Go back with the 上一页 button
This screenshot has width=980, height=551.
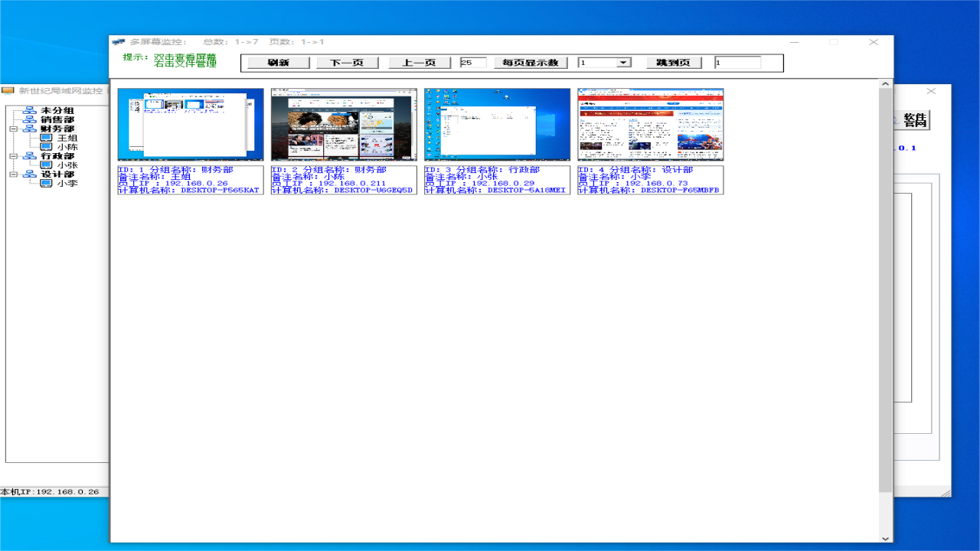[420, 63]
